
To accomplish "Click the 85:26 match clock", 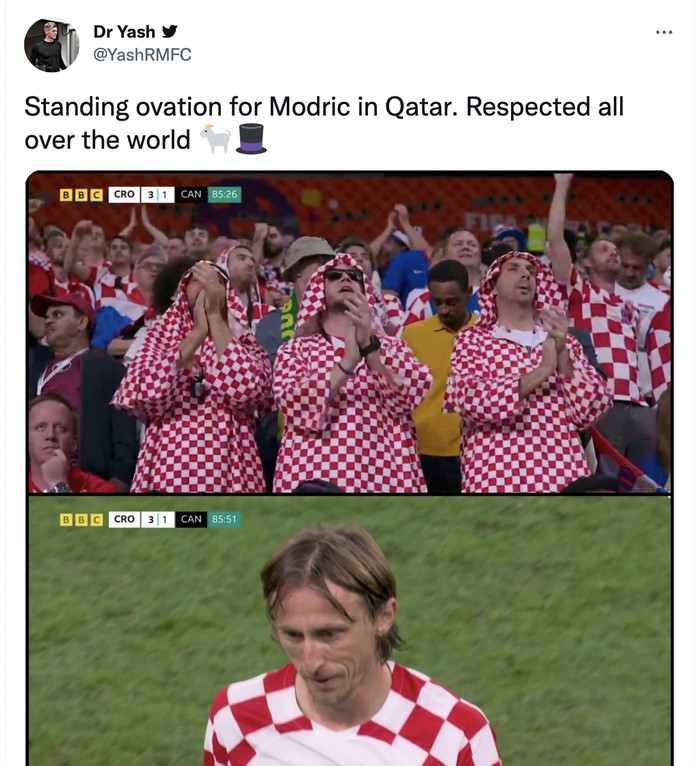I will (224, 194).
